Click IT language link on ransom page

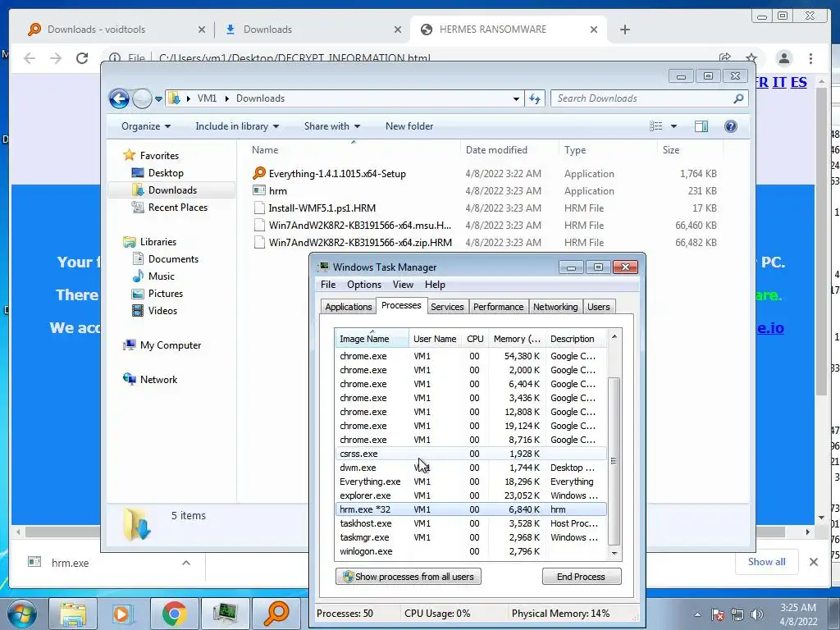tap(779, 83)
